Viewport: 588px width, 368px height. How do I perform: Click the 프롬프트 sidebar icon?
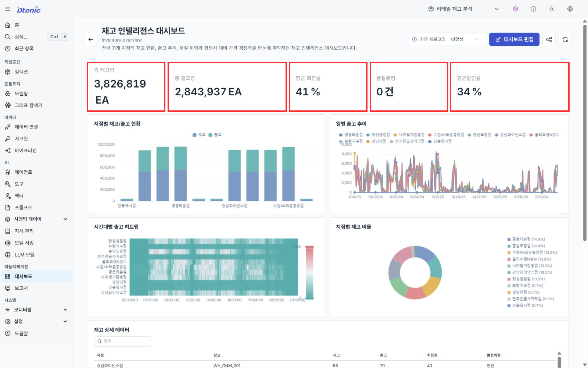click(8, 208)
